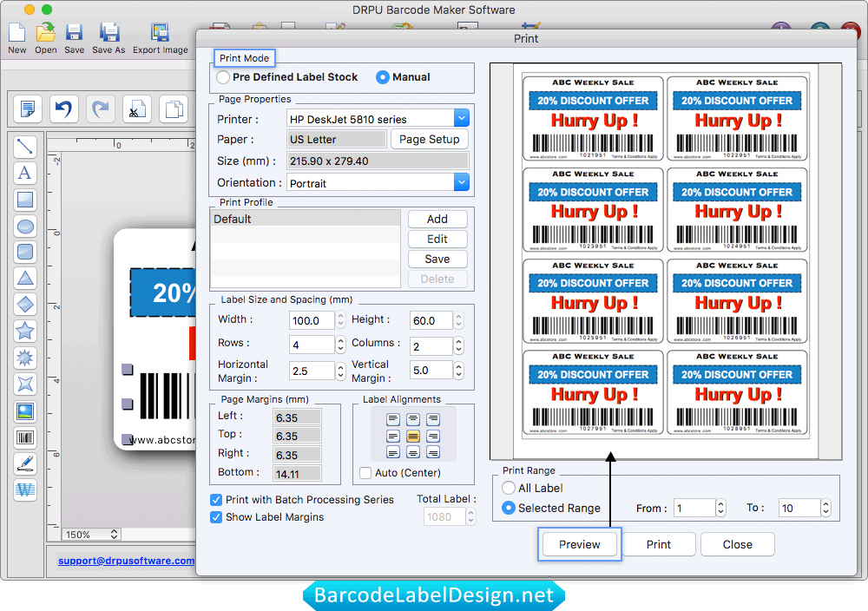Select the Signature pen tool
868x611 pixels.
tap(25, 463)
